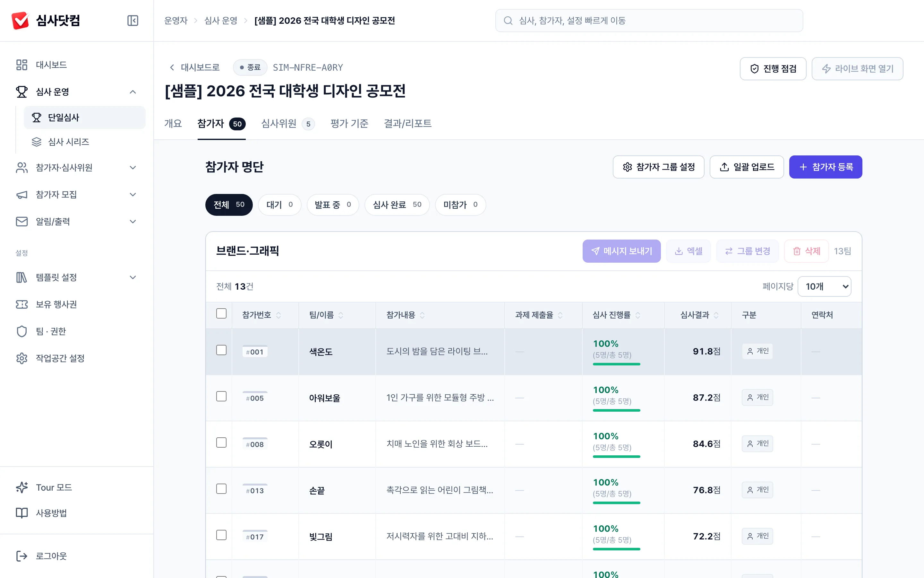Select the 참가자 tab
The width and height of the screenshot is (924, 578).
(221, 124)
